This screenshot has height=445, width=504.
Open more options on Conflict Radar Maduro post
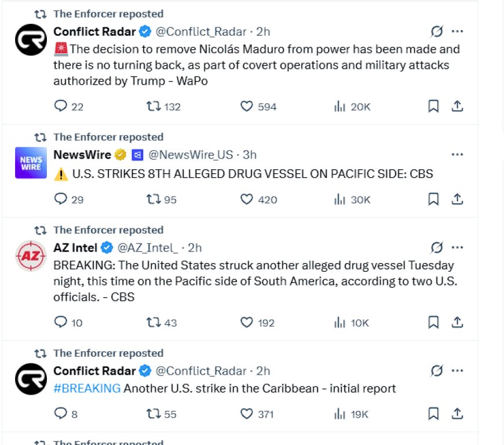pyautogui.click(x=457, y=31)
